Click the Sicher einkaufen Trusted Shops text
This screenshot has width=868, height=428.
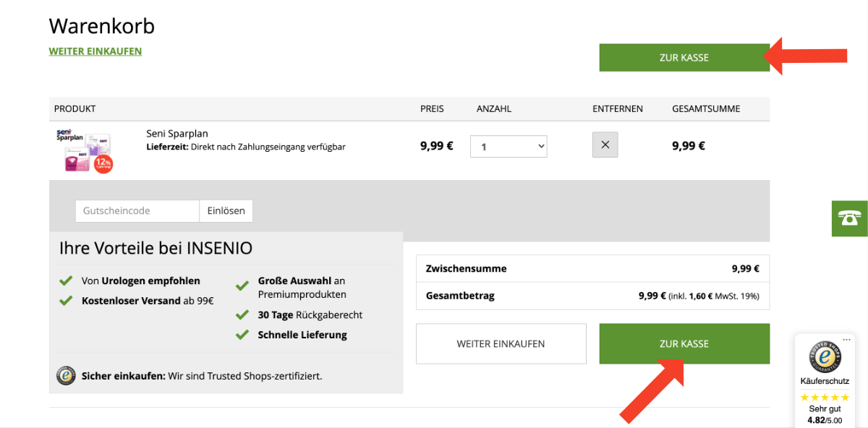tap(202, 376)
